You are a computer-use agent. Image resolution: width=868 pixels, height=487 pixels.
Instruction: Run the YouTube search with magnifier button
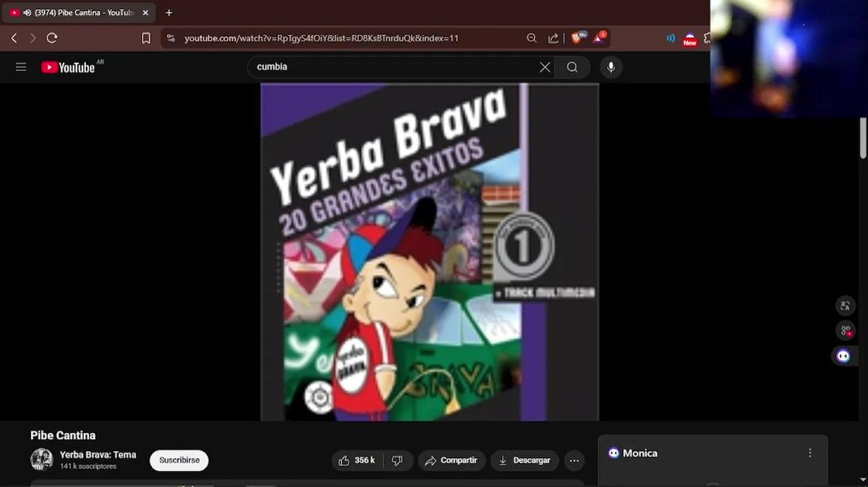(x=573, y=67)
